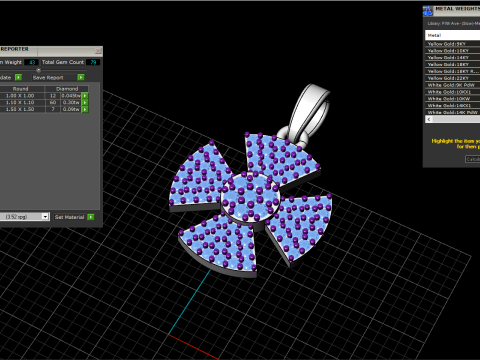Click Calculate button in Metal Weights
Viewport: 480px width, 360px height.
point(473,159)
